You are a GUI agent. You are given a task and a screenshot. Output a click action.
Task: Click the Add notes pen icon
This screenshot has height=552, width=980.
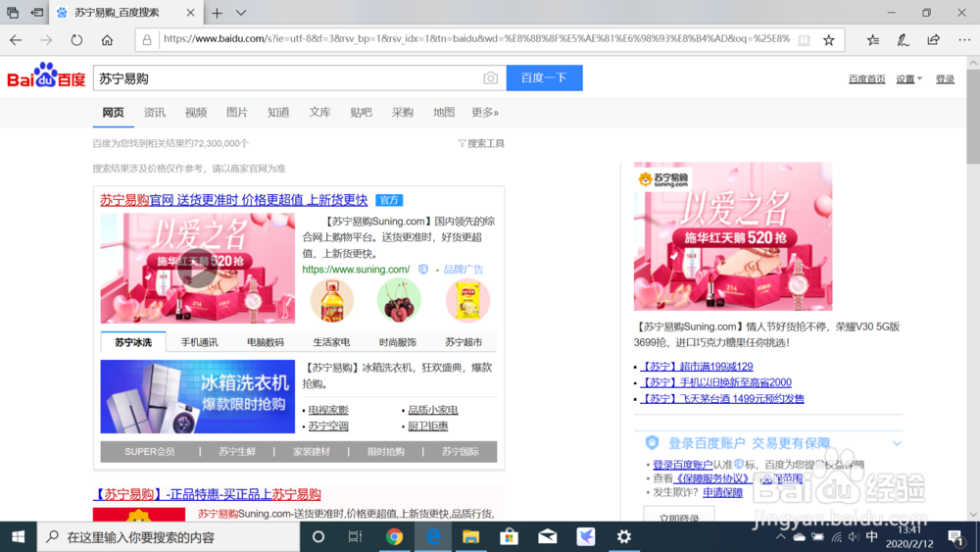[904, 40]
